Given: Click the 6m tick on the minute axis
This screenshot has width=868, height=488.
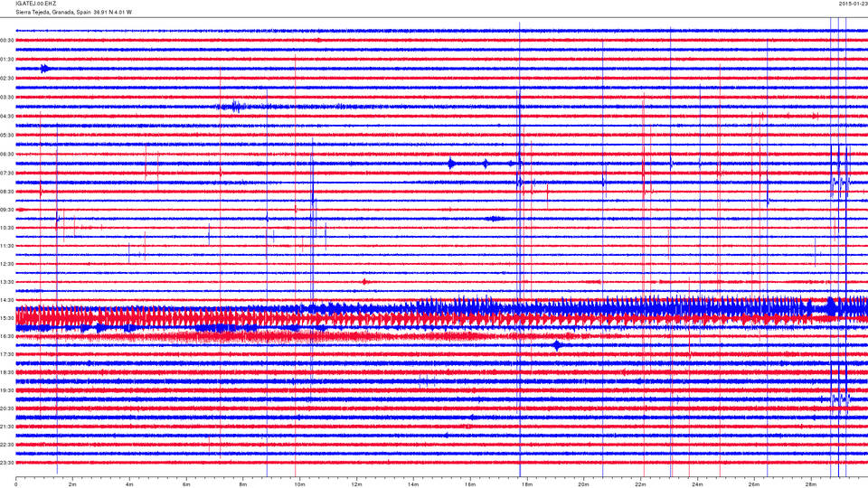Looking at the screenshot, I should point(186,484).
